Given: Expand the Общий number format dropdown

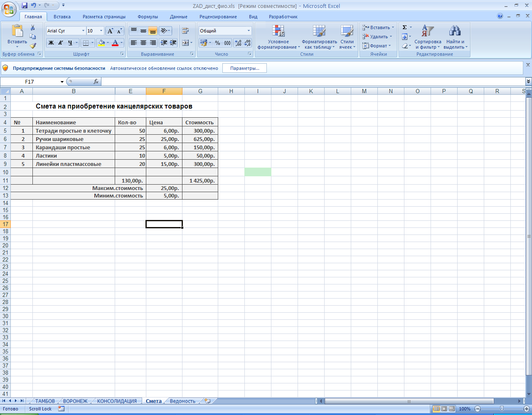Looking at the screenshot, I should [x=249, y=31].
